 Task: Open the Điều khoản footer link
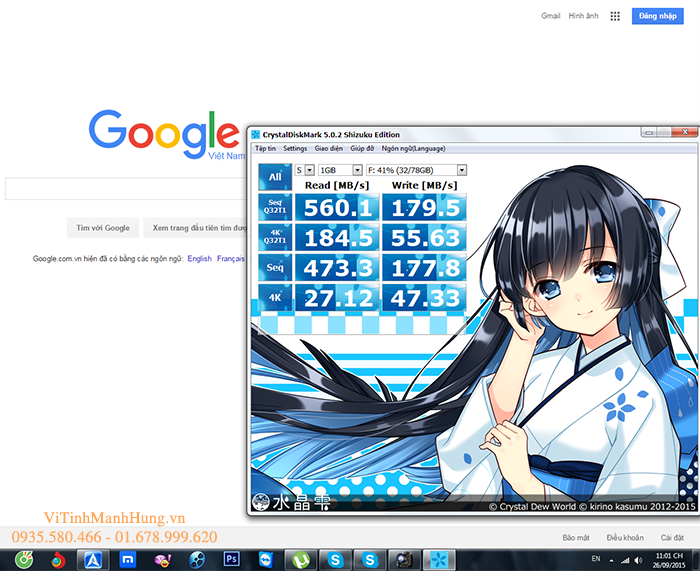tap(625, 538)
